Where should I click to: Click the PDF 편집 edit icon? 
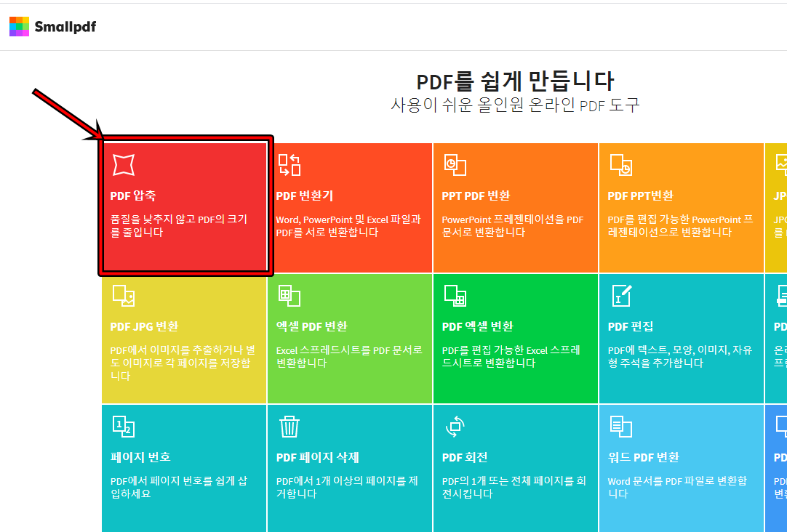[x=621, y=295]
